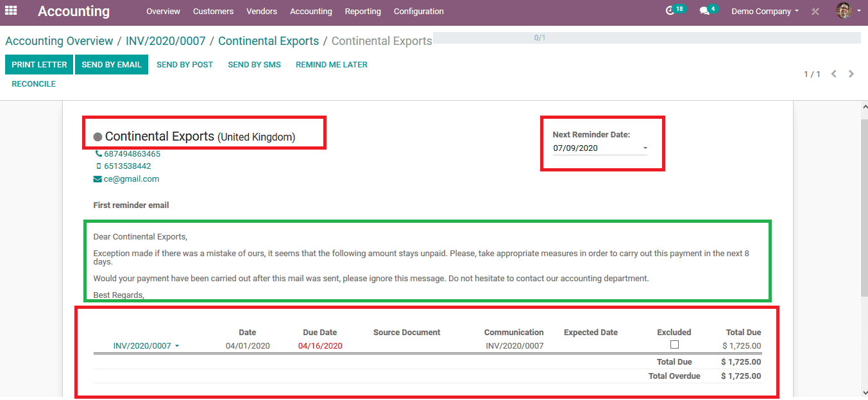Open activities clock icon with 18 badge
Viewport: 868px width, 400px height.
tap(675, 10)
